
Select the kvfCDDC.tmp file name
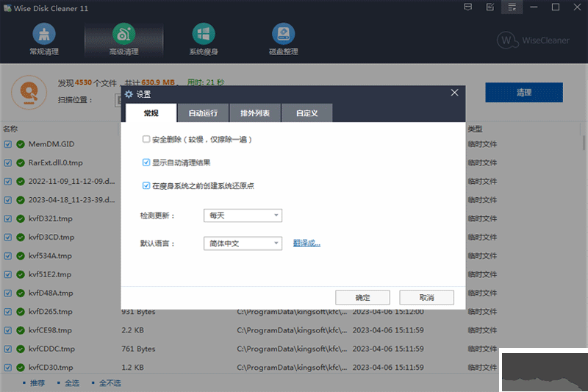tap(51, 349)
